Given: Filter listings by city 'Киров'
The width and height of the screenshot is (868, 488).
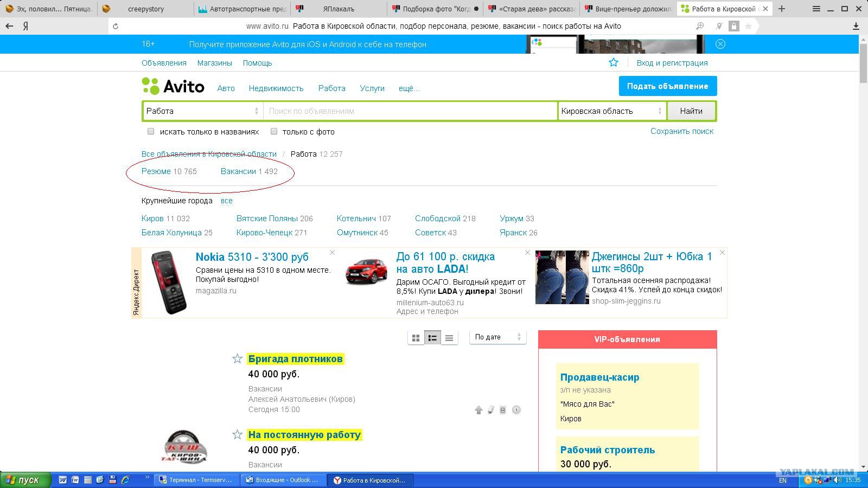Looking at the screenshot, I should coord(152,219).
